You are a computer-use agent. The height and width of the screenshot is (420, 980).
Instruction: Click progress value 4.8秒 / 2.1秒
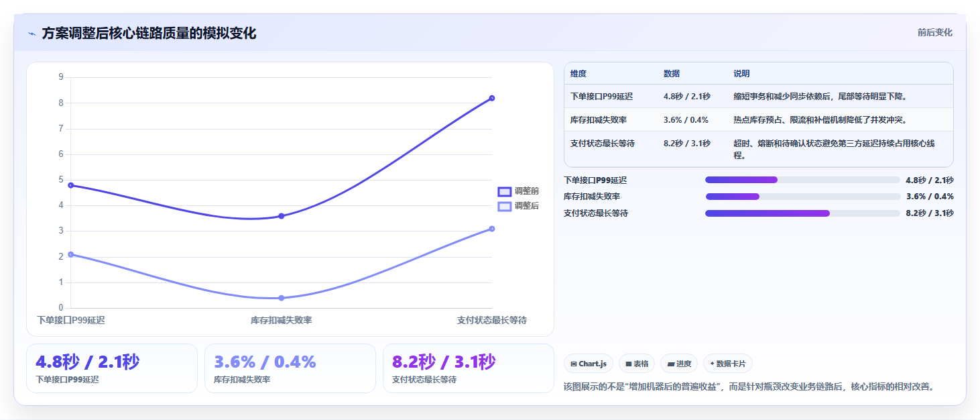coord(930,180)
